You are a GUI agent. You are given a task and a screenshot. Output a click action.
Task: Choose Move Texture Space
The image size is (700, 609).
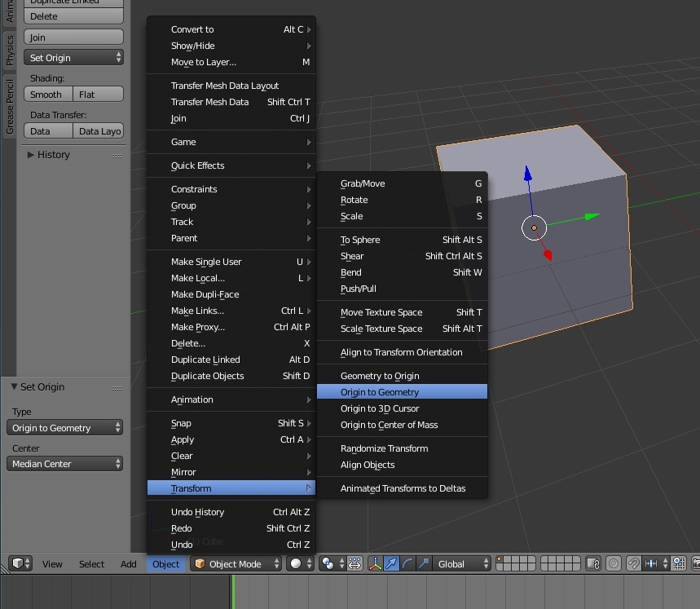click(402, 312)
